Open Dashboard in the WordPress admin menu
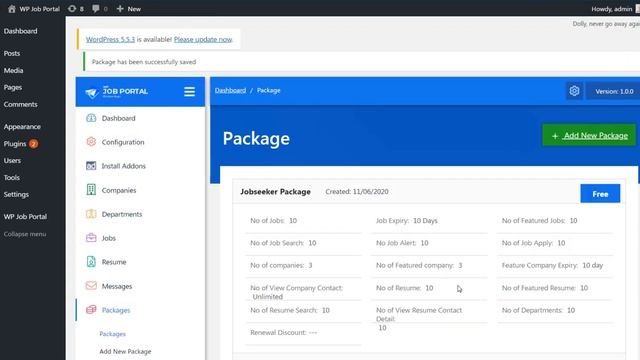640x360 pixels. pyautogui.click(x=20, y=31)
